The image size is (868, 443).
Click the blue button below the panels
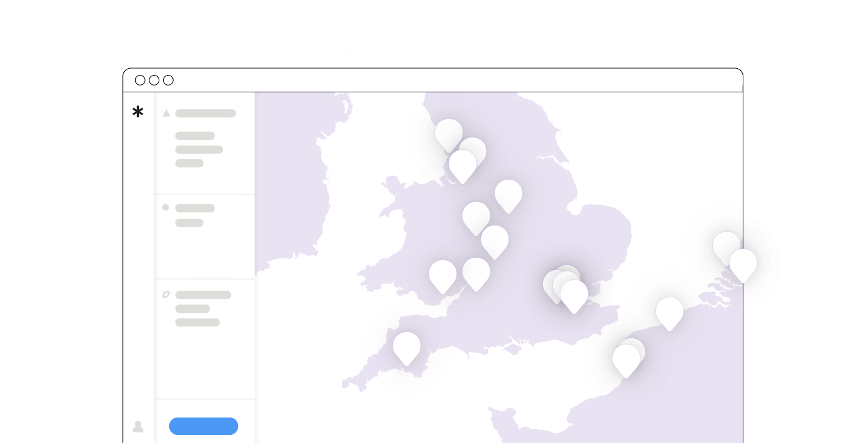pyautogui.click(x=203, y=426)
